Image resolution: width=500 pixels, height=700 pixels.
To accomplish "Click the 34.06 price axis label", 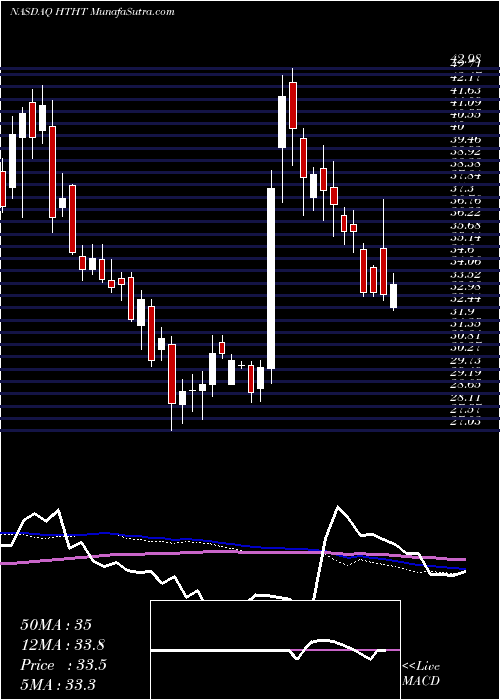I will (465, 263).
